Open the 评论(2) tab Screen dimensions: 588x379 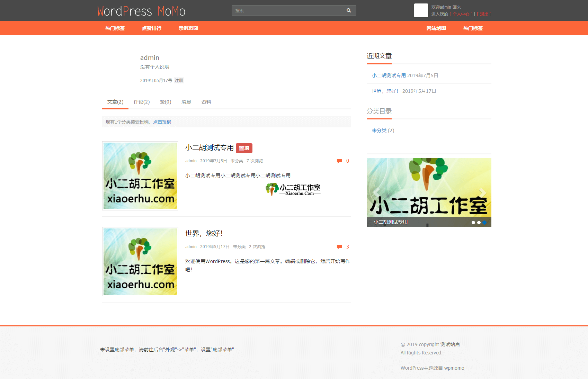[x=142, y=102]
